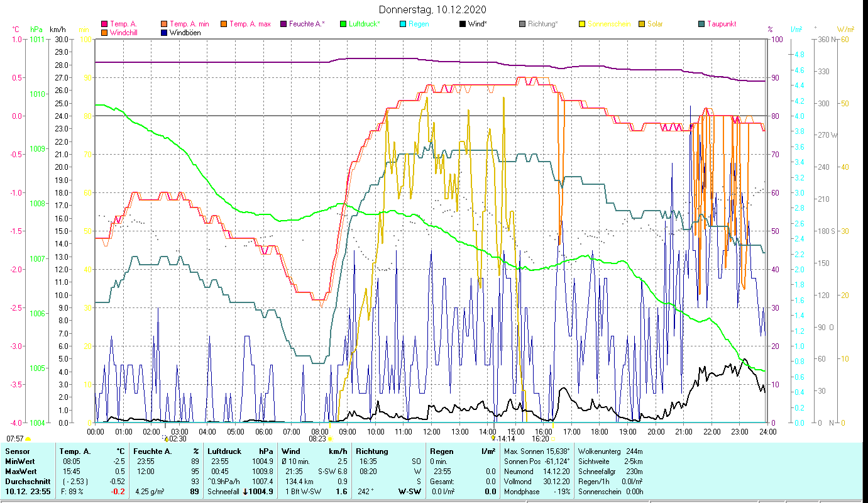Click the Temp. A. max legend label
Image resolution: width=868 pixels, height=503 pixels.
tap(250, 24)
